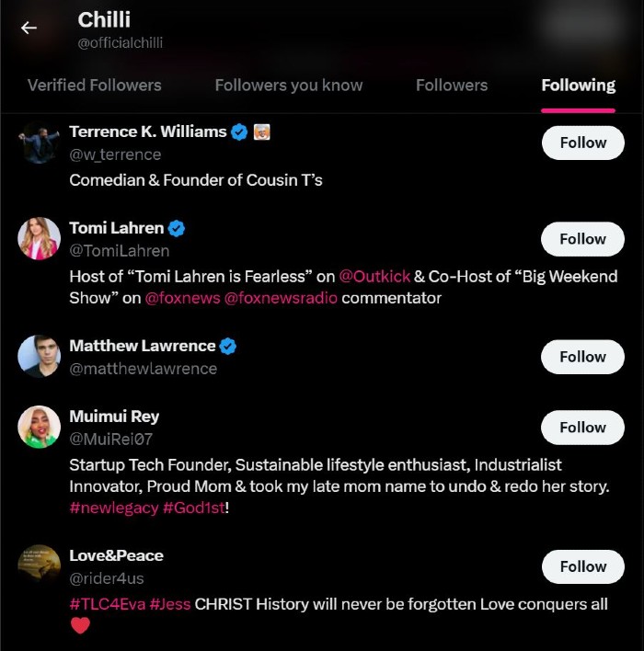Viewport: 644px width, 651px height.
Task: Click Terrence K. Williams' verified badge
Action: tap(239, 131)
